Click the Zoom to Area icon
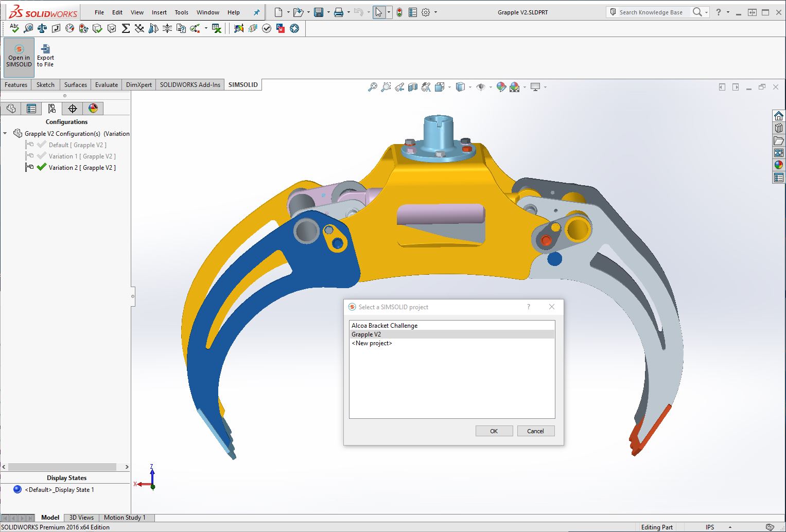The width and height of the screenshot is (786, 532). coord(386,87)
